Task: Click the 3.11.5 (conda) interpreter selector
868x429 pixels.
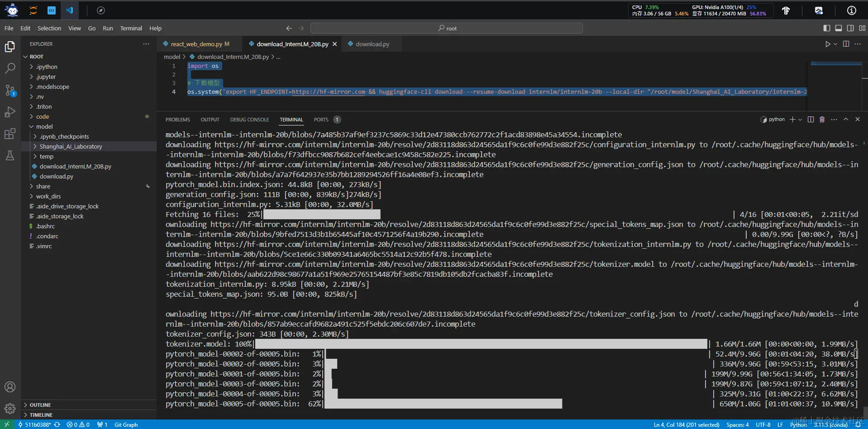Action: tap(830, 424)
